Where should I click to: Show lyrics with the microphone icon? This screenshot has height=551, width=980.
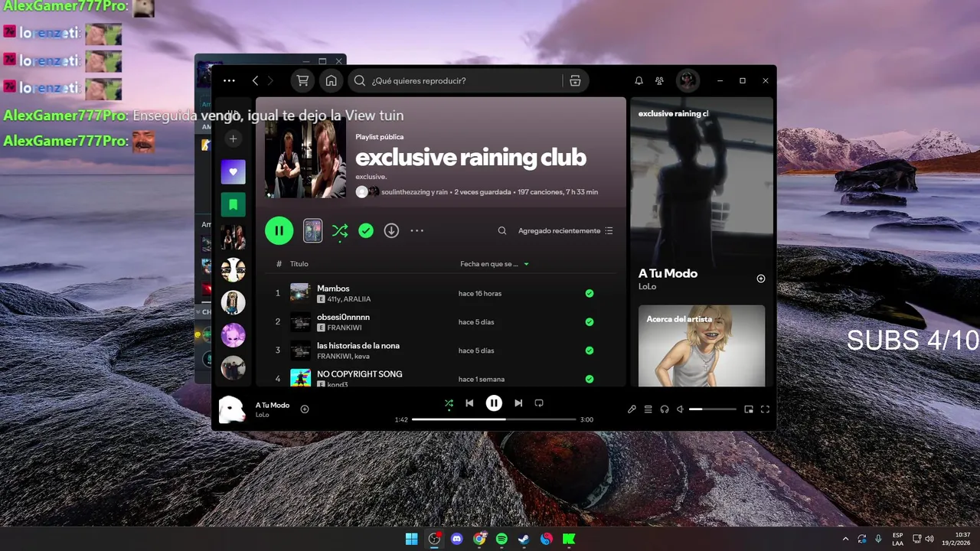pyautogui.click(x=632, y=409)
